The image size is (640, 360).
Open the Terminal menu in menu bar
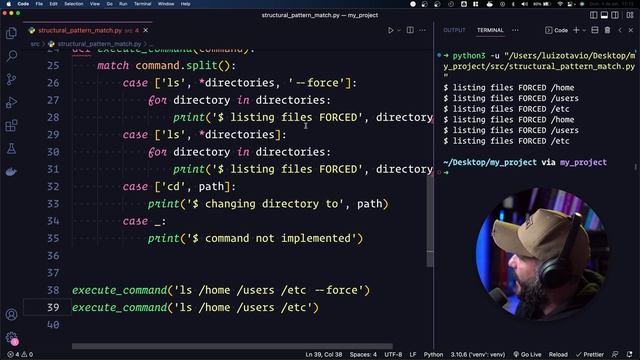pos(142,4)
